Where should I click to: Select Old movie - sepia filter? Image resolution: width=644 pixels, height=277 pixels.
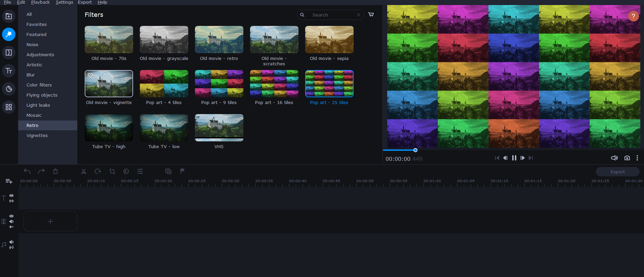[329, 40]
